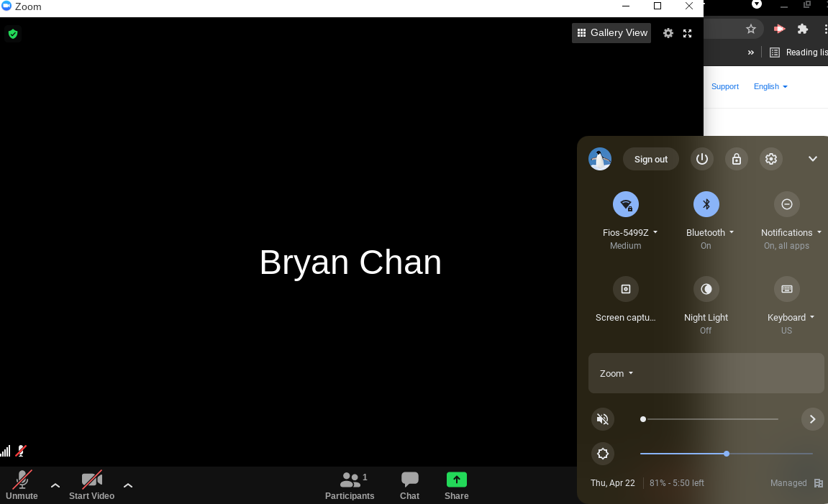Open Chrome extensions puzzle icon
The height and width of the screenshot is (504, 828).
click(x=803, y=29)
